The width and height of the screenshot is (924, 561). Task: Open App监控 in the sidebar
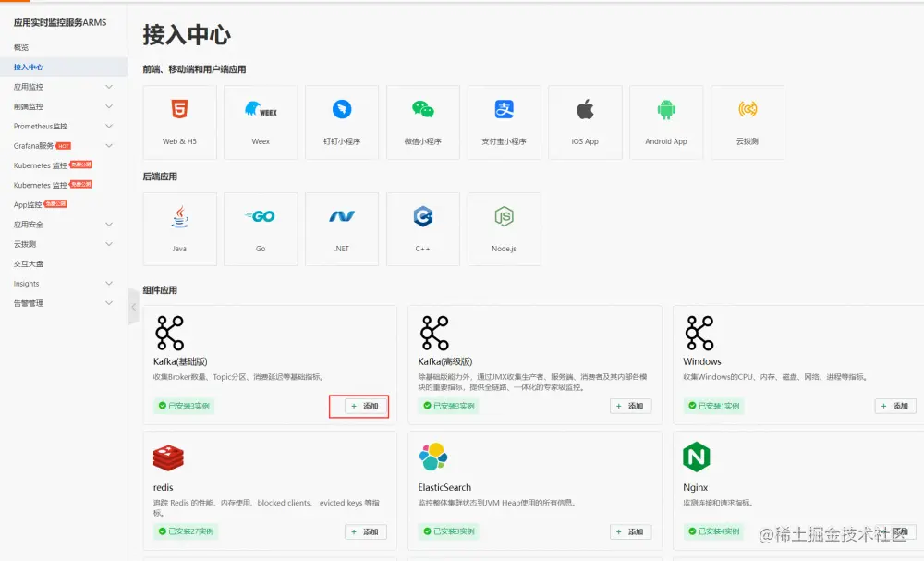28,204
